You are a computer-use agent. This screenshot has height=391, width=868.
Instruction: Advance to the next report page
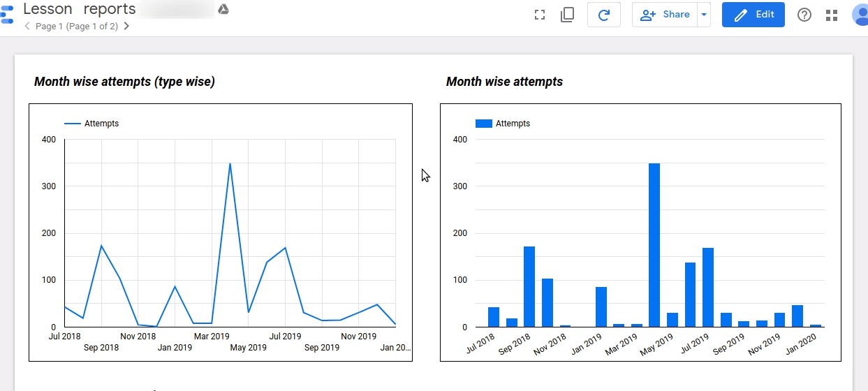coord(126,27)
